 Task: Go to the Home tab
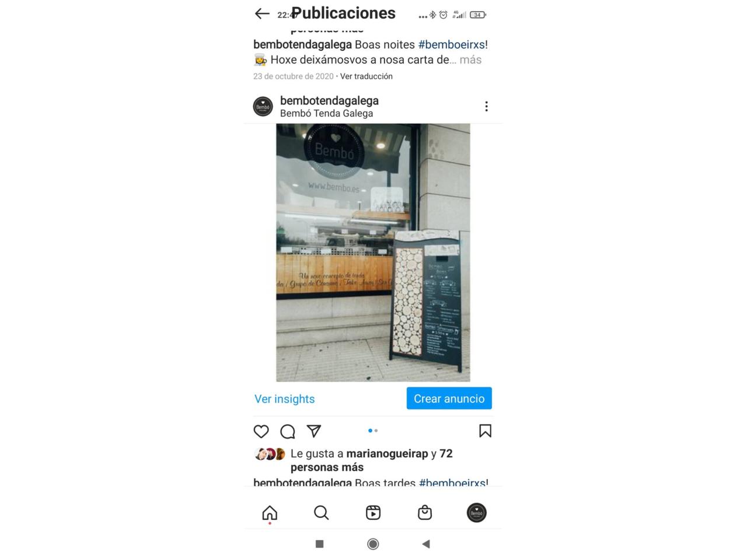(270, 513)
